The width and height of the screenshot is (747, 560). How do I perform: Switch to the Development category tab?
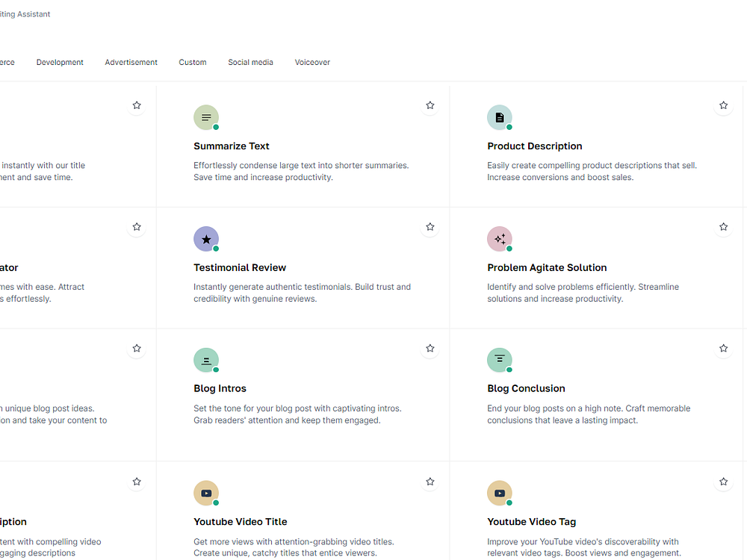tap(60, 63)
